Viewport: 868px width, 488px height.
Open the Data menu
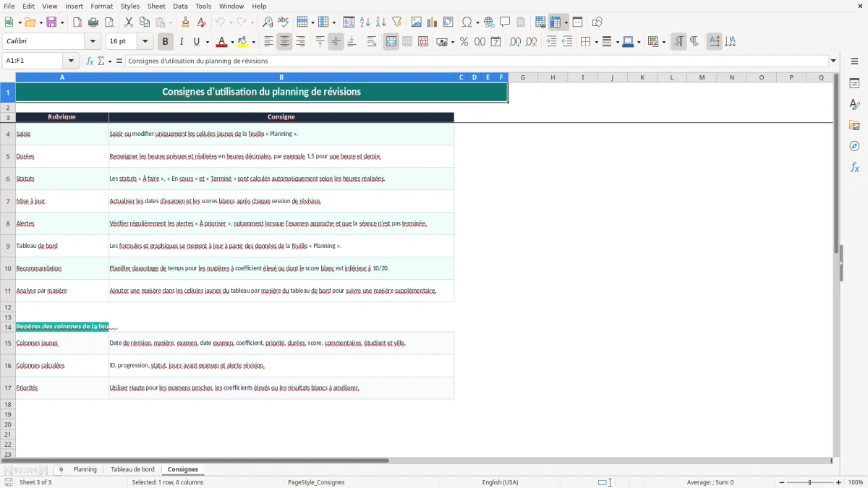coord(180,6)
